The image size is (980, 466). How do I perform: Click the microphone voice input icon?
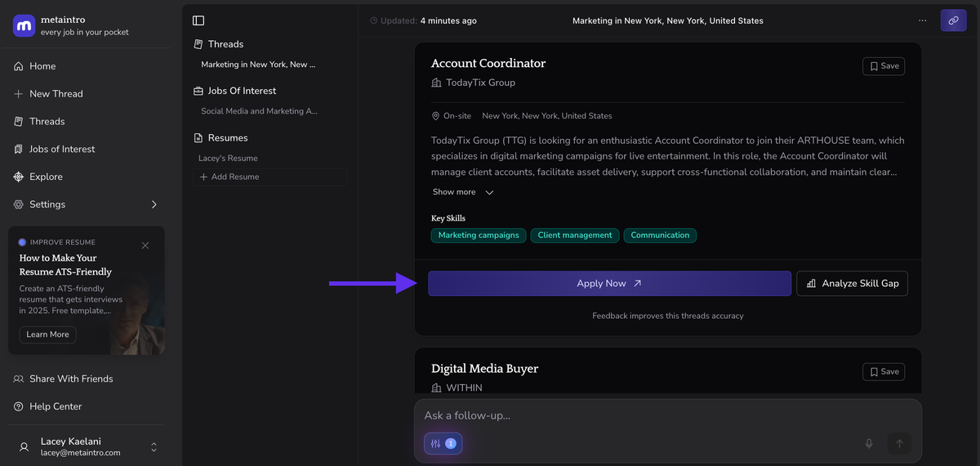[x=869, y=443]
